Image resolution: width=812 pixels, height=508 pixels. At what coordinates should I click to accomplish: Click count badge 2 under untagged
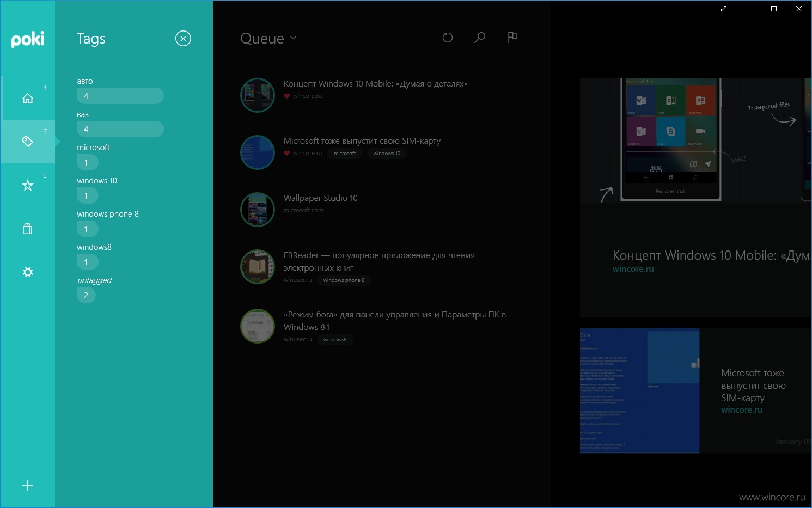coord(86,295)
